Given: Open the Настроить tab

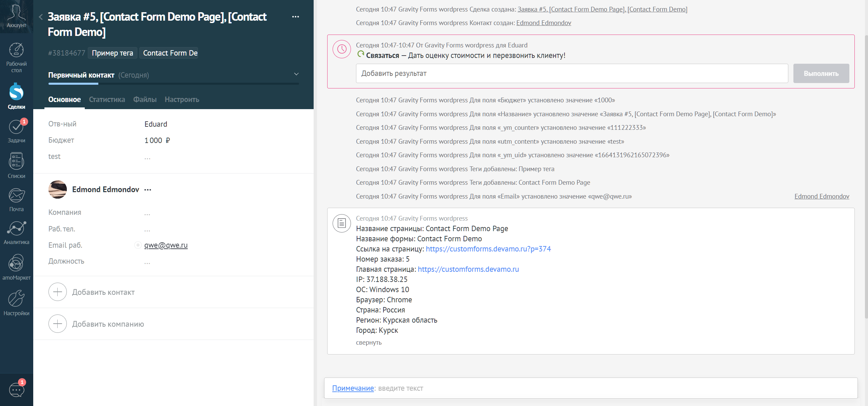Looking at the screenshot, I should [x=182, y=99].
